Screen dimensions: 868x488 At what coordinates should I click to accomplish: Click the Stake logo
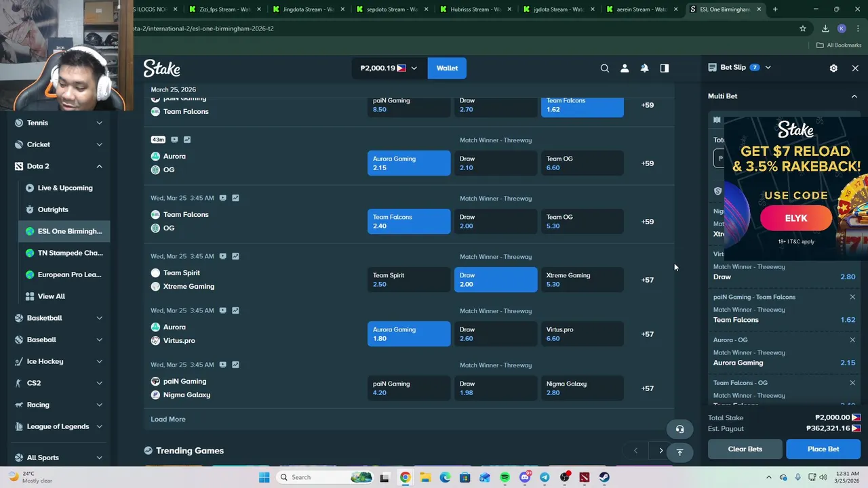pos(161,68)
